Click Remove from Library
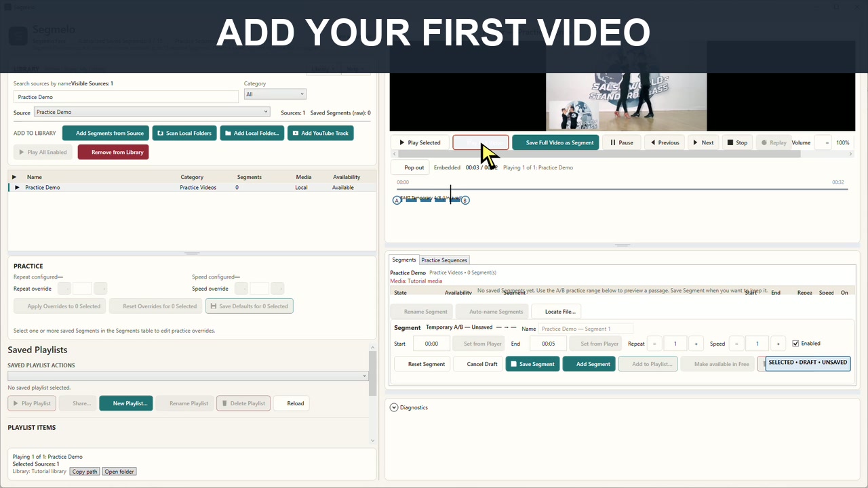868x488 pixels. 113,152
